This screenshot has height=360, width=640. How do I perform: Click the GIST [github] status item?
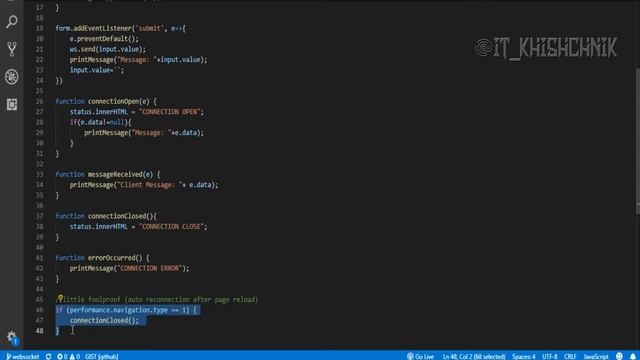pyautogui.click(x=102, y=356)
